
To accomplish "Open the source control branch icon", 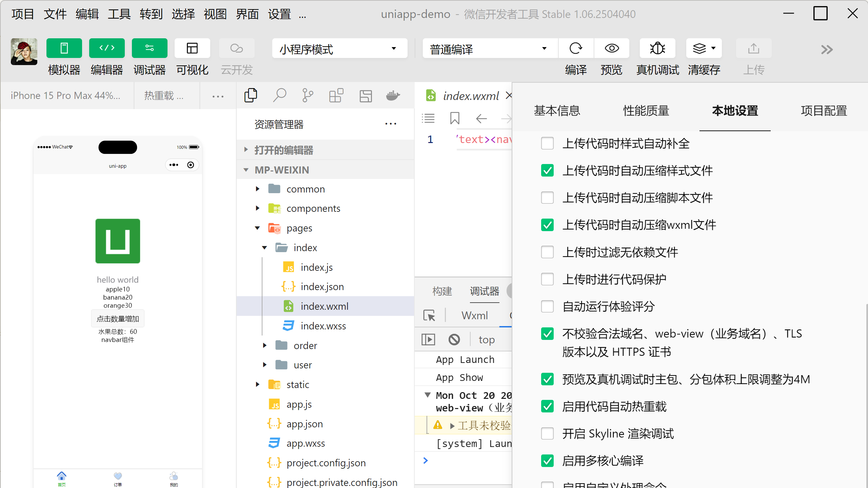I will point(308,96).
